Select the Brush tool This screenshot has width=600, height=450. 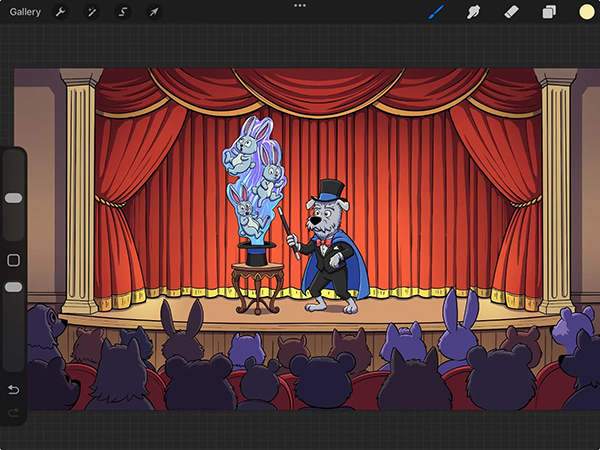(x=435, y=12)
